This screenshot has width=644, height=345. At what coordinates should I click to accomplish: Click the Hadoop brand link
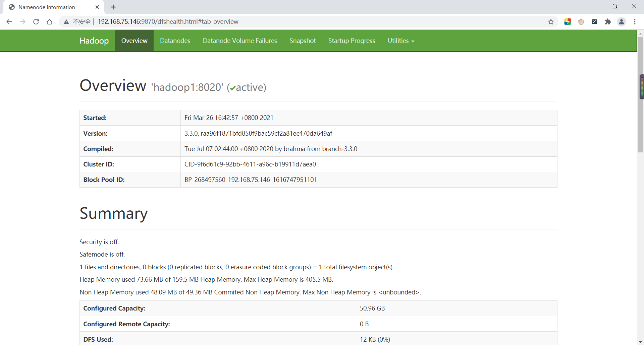tap(94, 41)
